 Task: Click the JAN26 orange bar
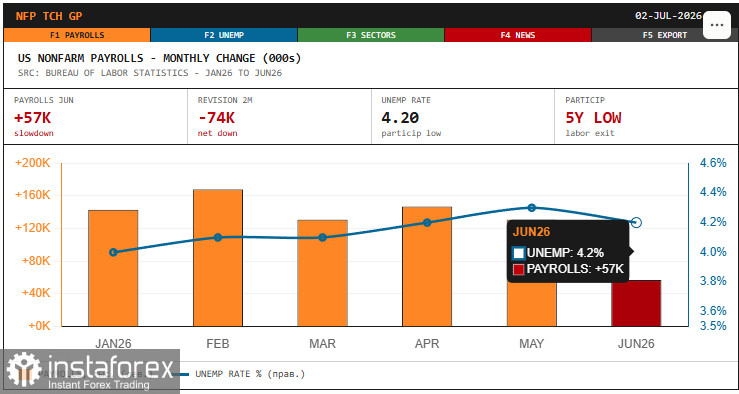(x=113, y=268)
